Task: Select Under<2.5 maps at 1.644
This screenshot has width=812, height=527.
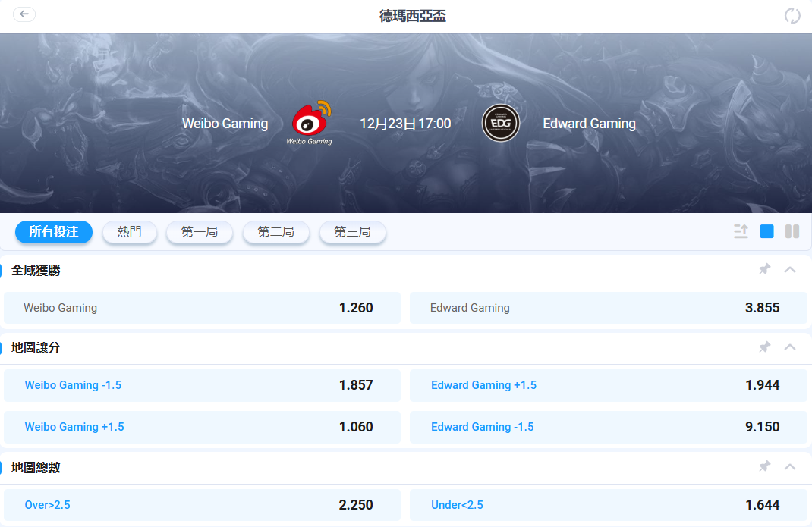Action: click(x=609, y=505)
